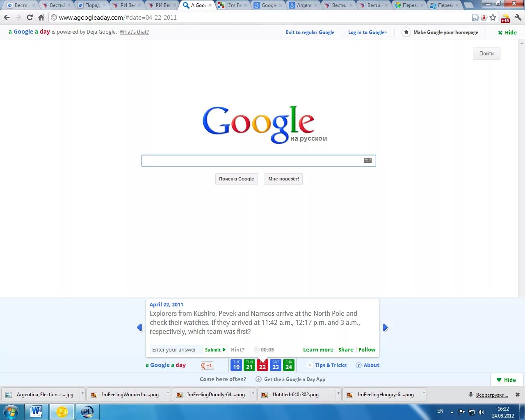Open the Learn more link
The image size is (525, 420).
tap(318, 350)
